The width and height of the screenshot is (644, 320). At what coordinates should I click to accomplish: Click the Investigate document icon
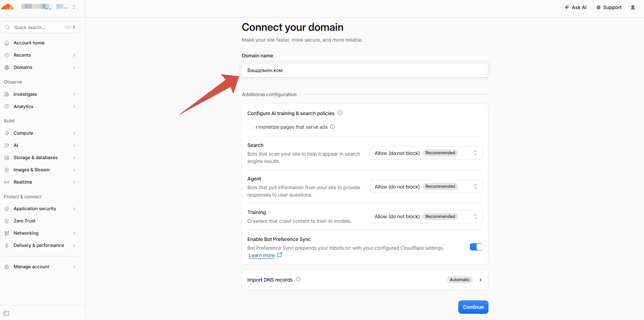7,94
